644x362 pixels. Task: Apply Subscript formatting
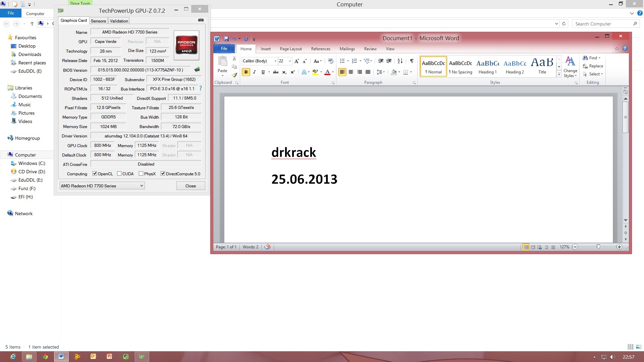284,72
